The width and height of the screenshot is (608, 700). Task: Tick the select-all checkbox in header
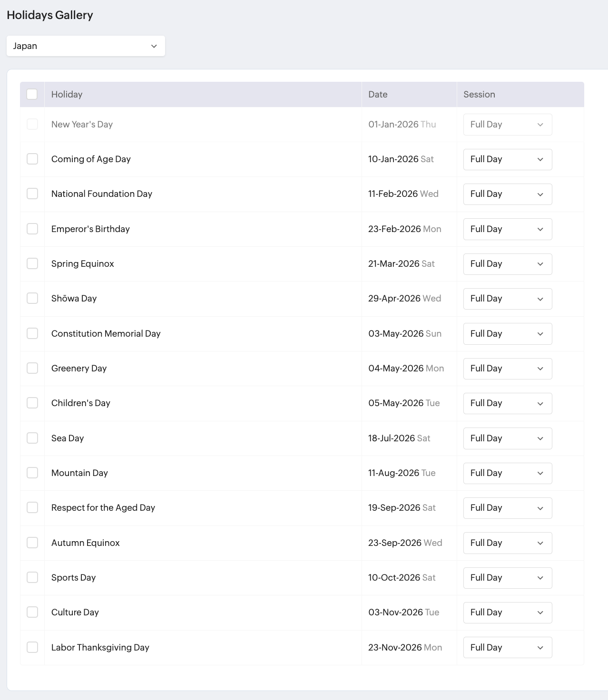pos(32,94)
